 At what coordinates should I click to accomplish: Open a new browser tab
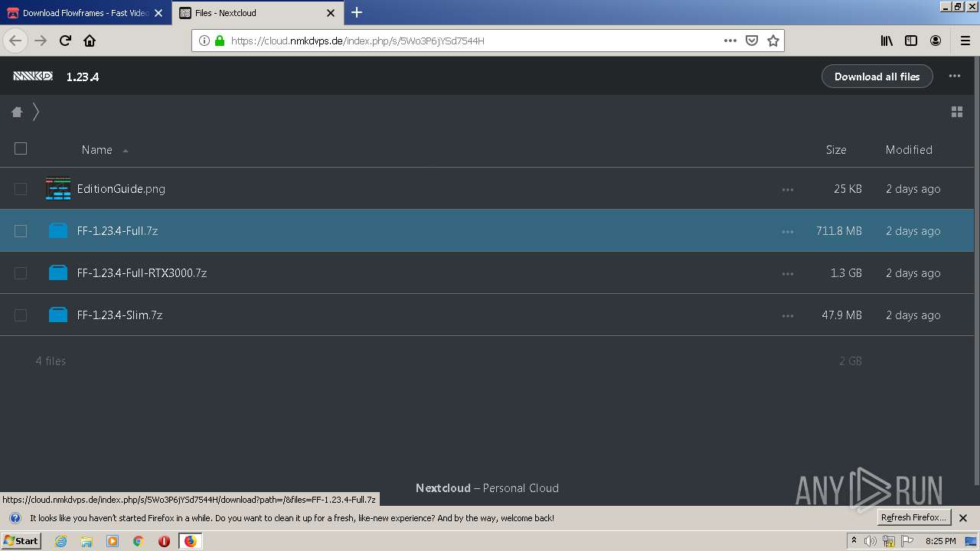[x=357, y=13]
